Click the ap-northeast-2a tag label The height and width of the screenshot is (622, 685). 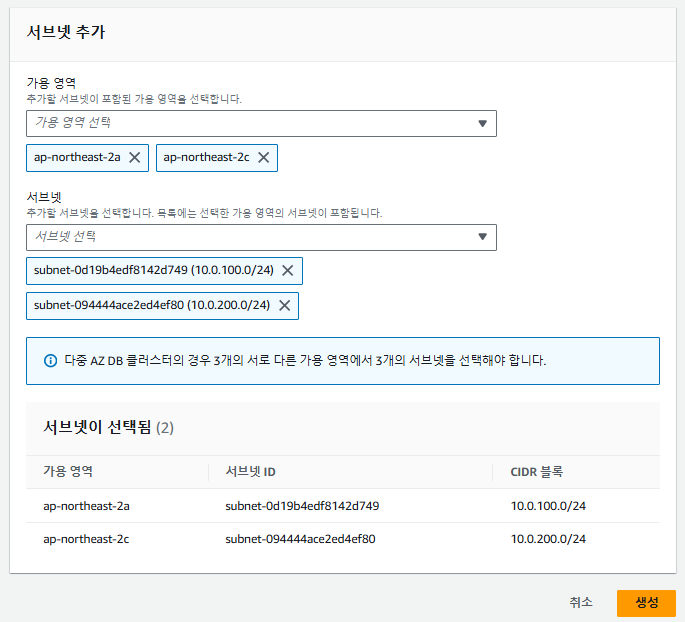point(77,157)
